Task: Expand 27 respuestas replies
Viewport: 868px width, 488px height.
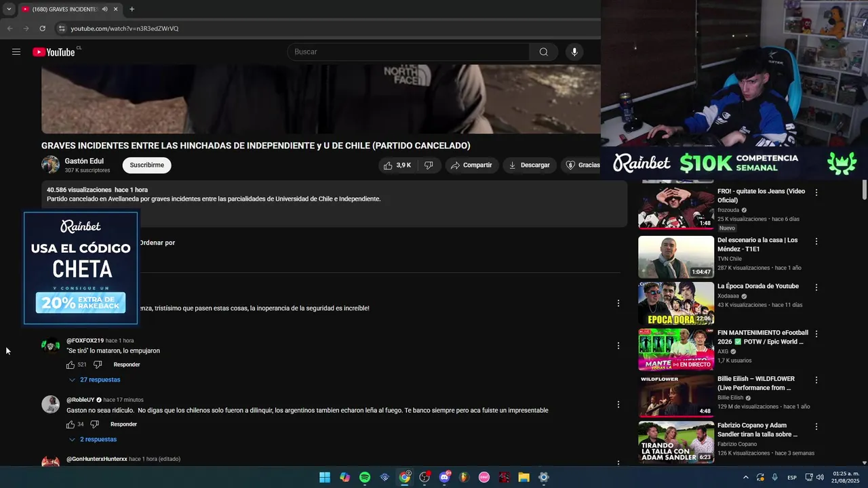Action: tap(95, 380)
